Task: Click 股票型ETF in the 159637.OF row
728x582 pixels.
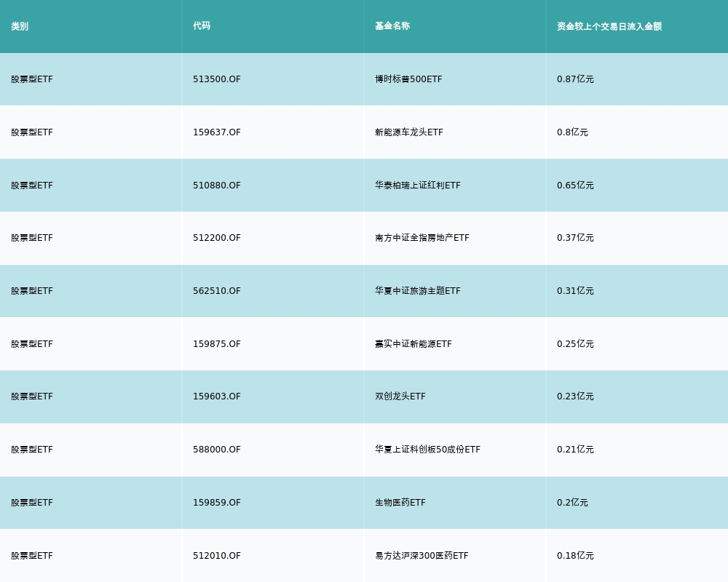Action: tap(32, 132)
